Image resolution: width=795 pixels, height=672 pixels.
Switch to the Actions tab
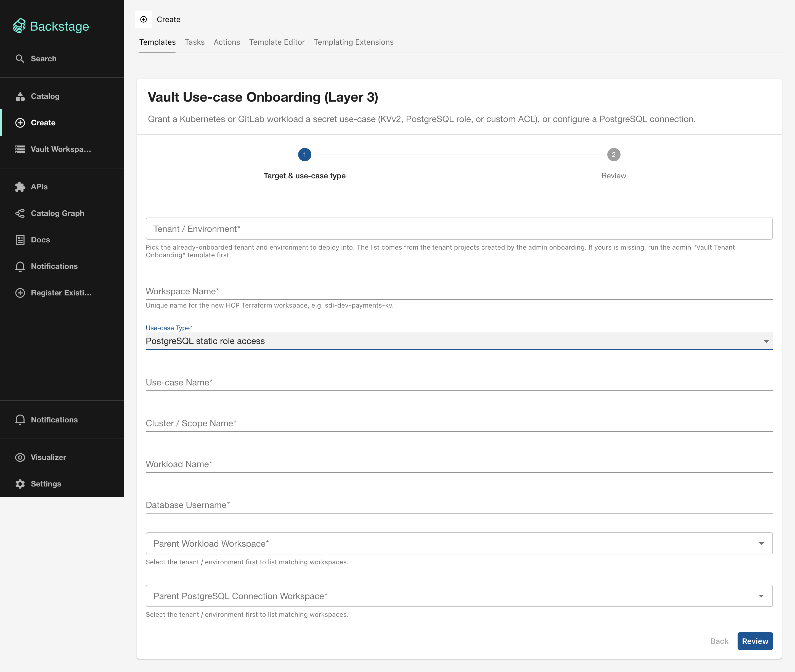[227, 42]
